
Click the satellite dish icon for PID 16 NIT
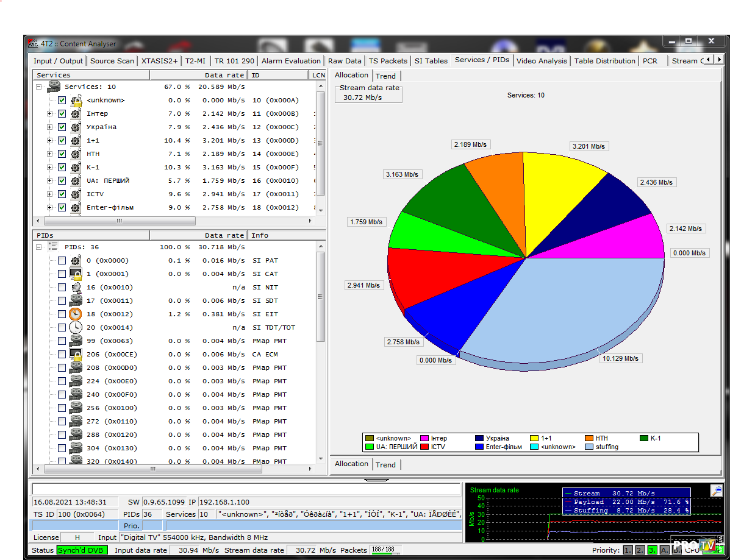76,288
